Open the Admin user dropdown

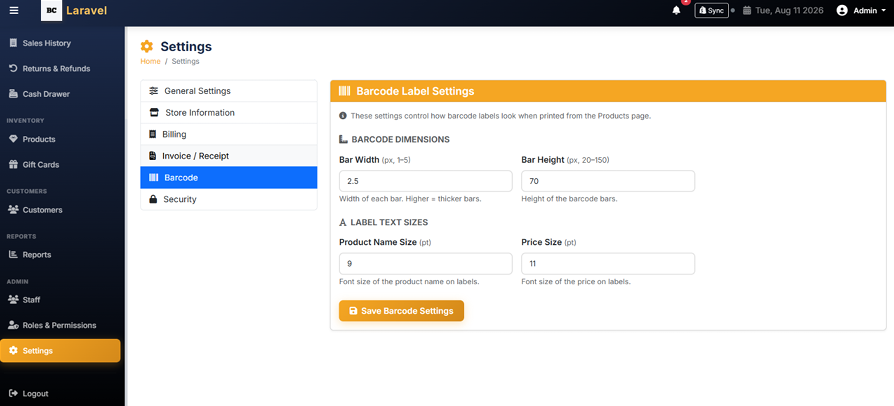click(861, 10)
